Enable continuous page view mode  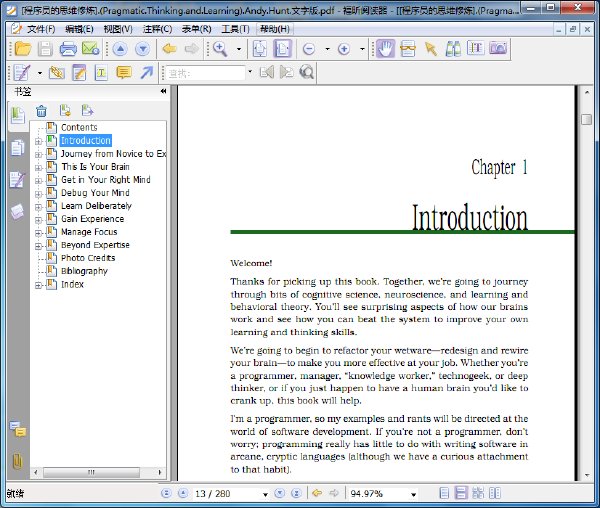tap(461, 493)
